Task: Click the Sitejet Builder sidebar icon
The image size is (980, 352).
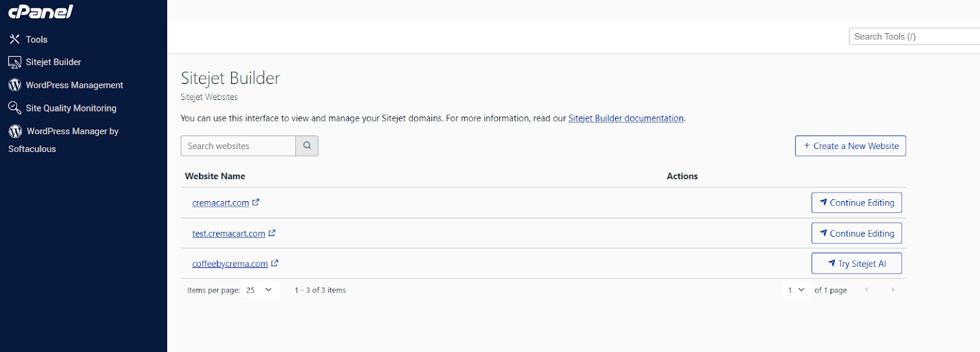Action: pos(15,62)
